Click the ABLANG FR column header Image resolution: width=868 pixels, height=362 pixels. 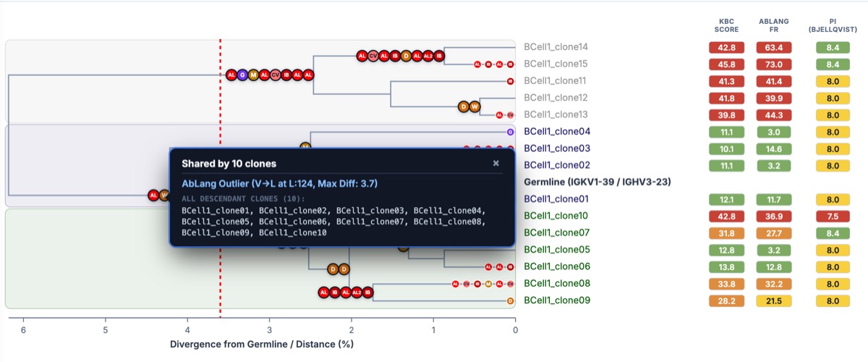tap(775, 25)
